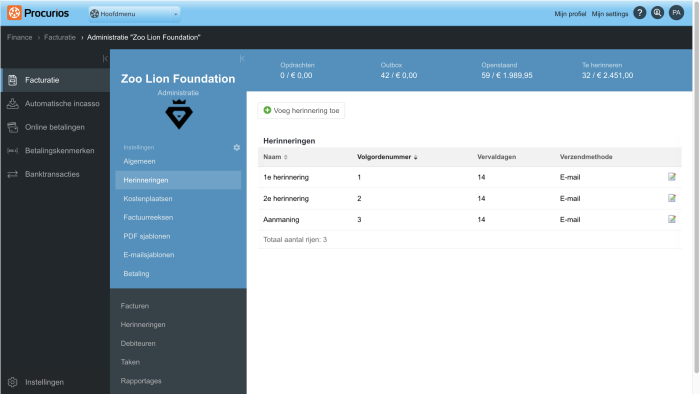The width and height of the screenshot is (700, 394).
Task: Open Factuurreeksen settings
Action: pos(148,217)
